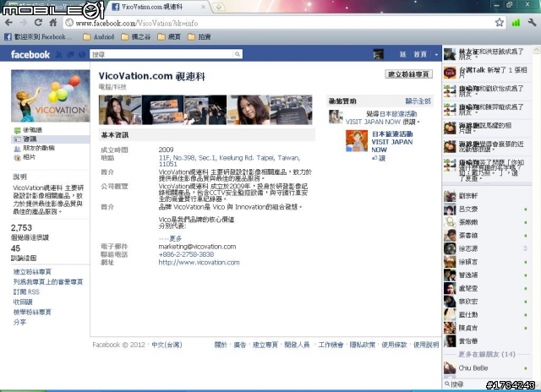
Task: Click the VicoVation page profile image
Action: coord(51,95)
